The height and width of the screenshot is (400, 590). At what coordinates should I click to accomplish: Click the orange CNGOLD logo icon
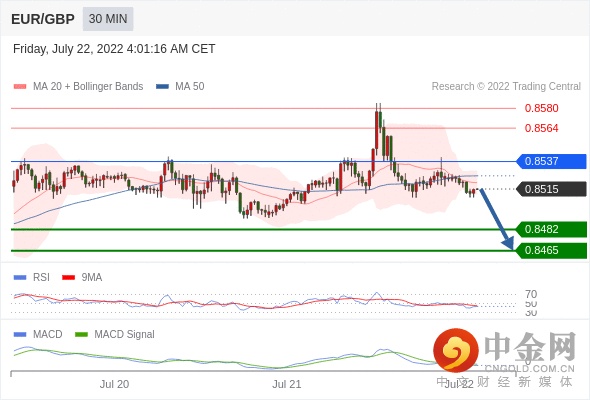[456, 351]
